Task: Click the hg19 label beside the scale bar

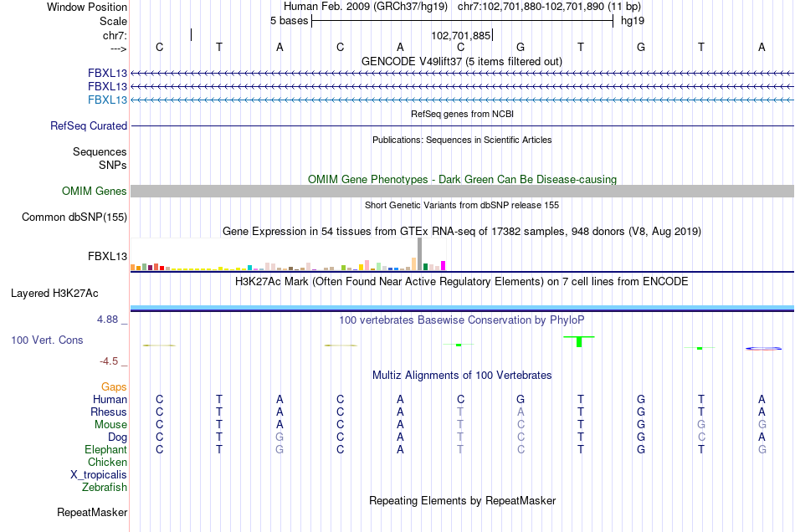Action: click(633, 21)
